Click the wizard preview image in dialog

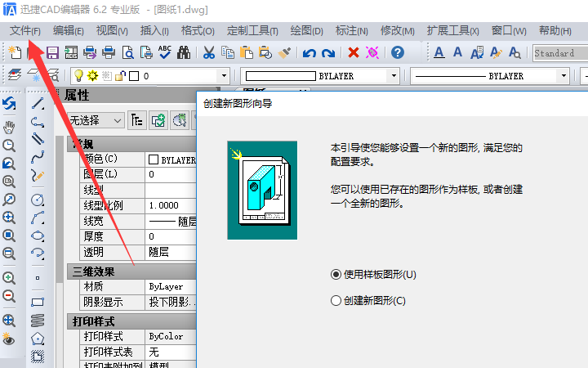262,190
